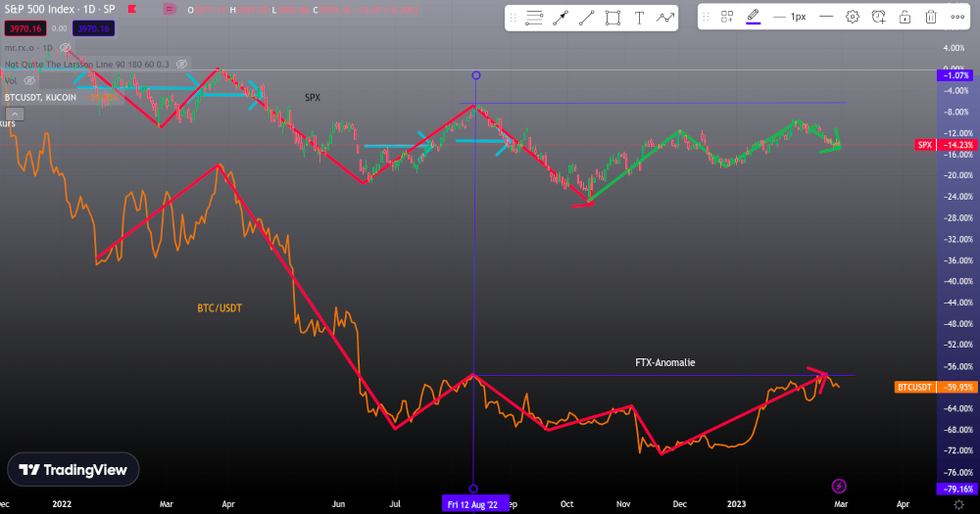The width and height of the screenshot is (980, 514).
Task: Select the arrow line drawing tool
Action: point(561,18)
